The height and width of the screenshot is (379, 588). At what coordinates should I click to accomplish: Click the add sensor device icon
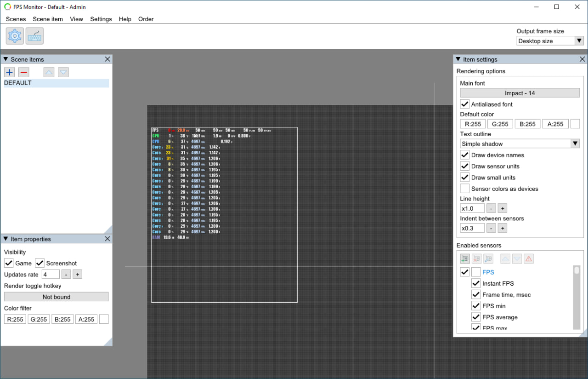coord(465,259)
